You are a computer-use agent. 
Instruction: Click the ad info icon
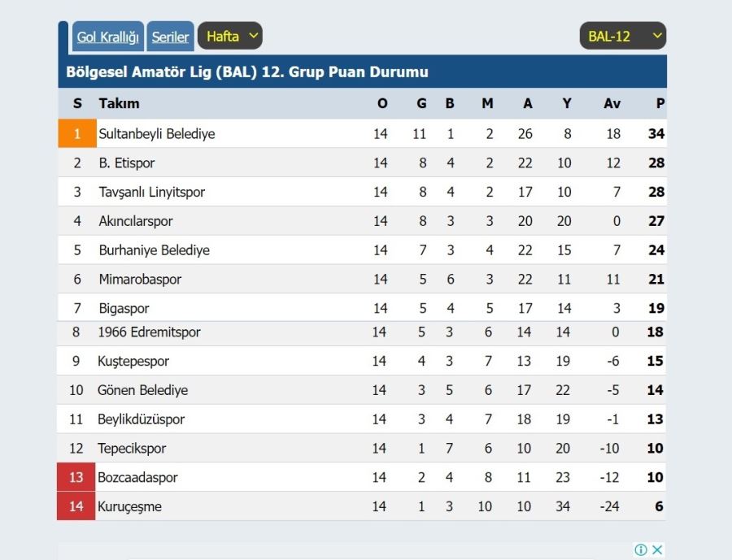[641, 549]
